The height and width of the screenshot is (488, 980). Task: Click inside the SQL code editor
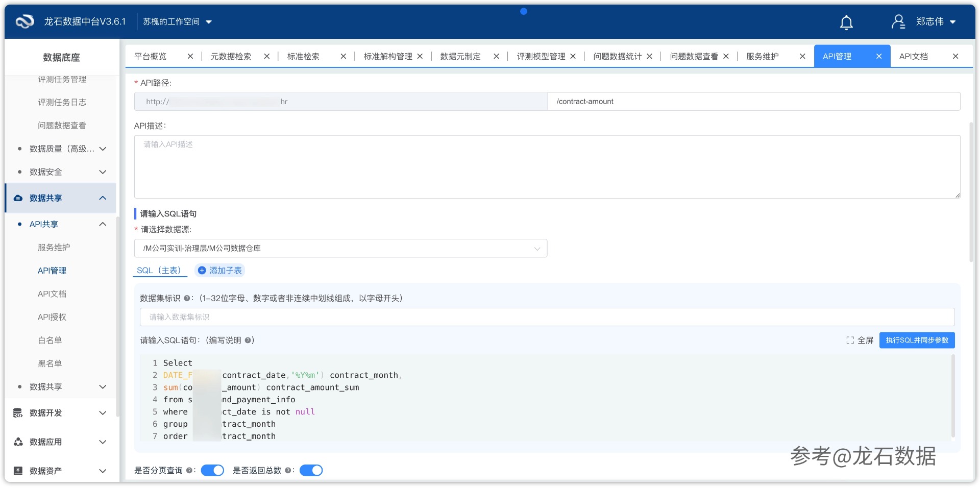point(545,398)
